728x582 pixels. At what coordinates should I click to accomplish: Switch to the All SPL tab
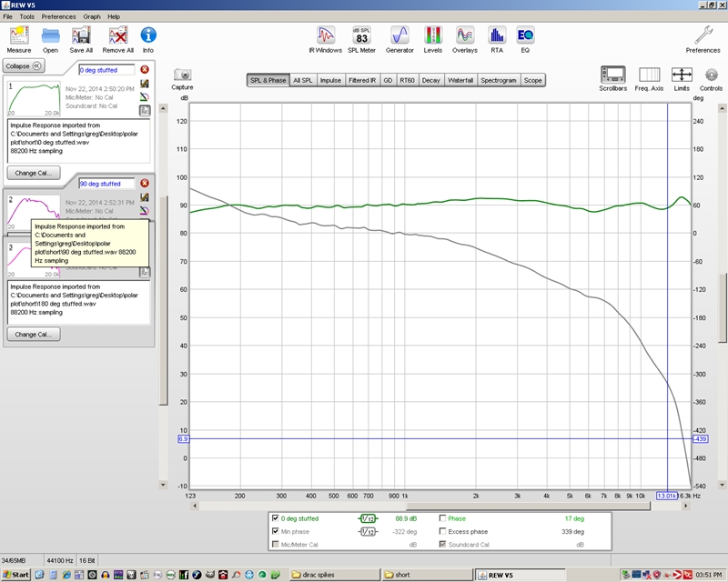point(303,80)
